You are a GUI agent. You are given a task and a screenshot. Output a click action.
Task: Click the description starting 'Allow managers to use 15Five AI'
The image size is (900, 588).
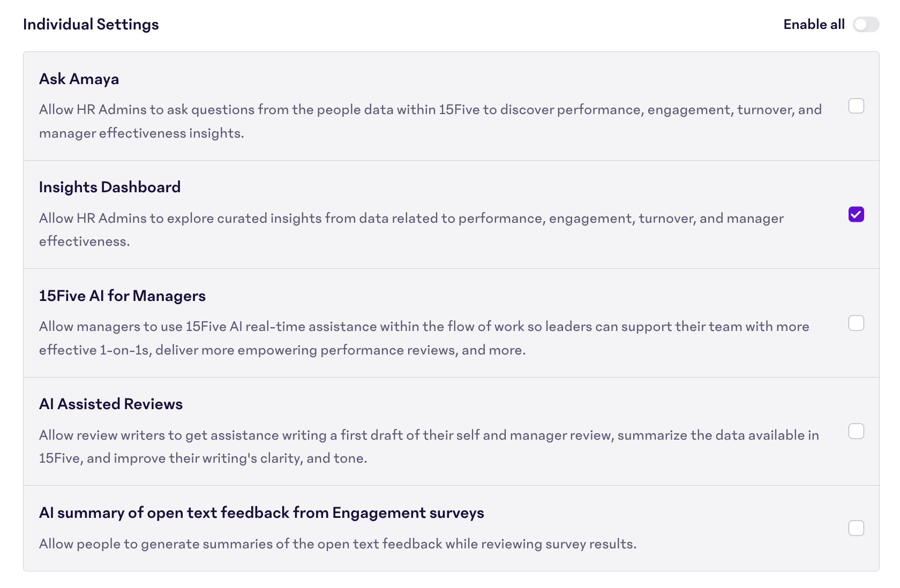pos(424,327)
